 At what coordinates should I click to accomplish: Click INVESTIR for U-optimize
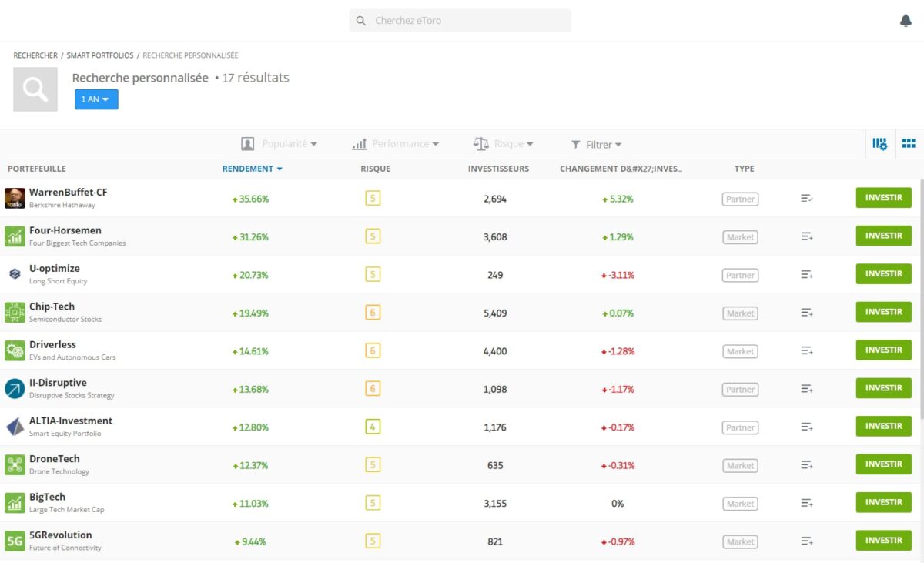click(x=883, y=274)
